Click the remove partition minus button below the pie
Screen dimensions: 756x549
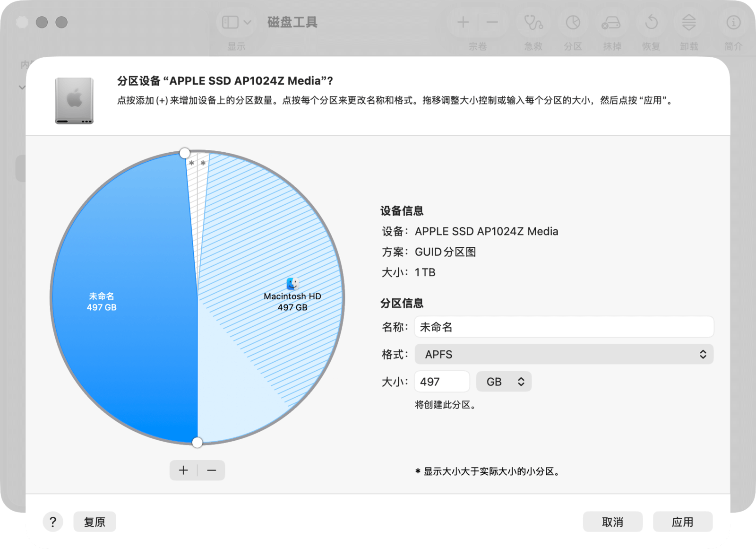pos(212,470)
